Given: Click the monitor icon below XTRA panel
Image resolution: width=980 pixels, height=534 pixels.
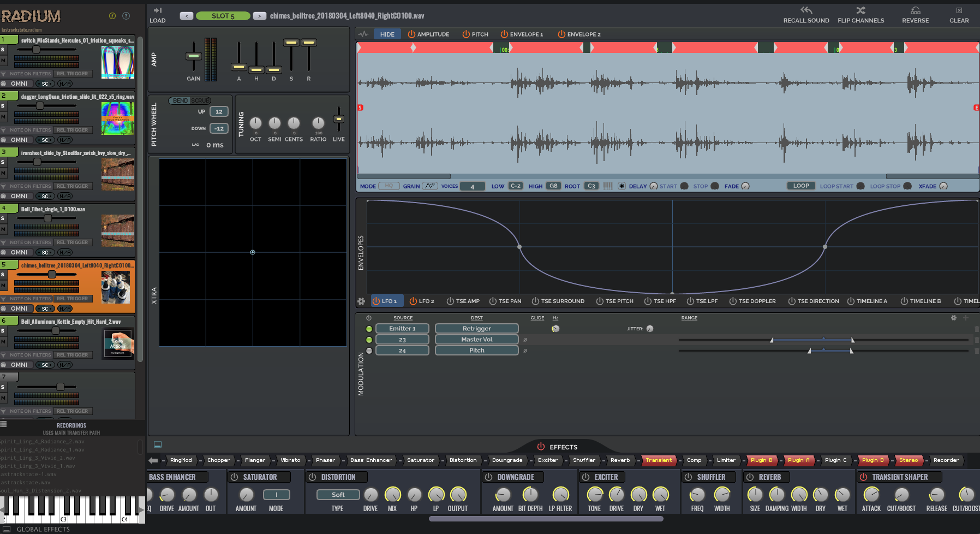Looking at the screenshot, I should (158, 444).
